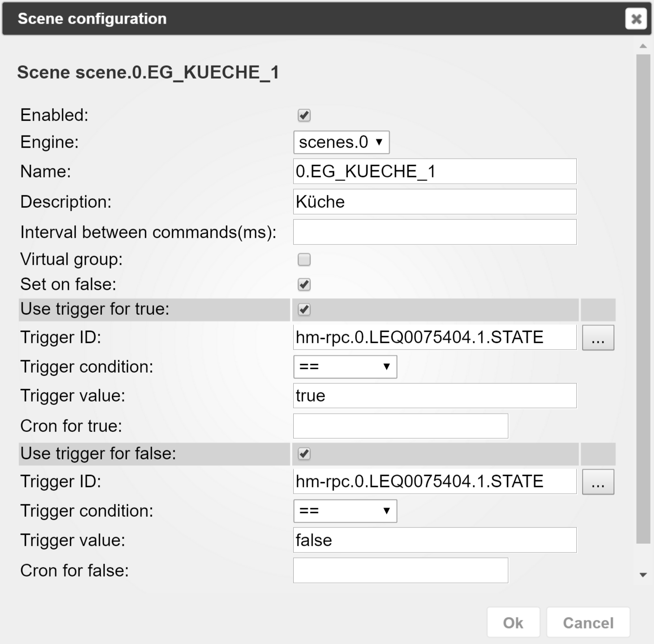
Task: Browse Trigger ID for true with the ... button
Action: (598, 337)
